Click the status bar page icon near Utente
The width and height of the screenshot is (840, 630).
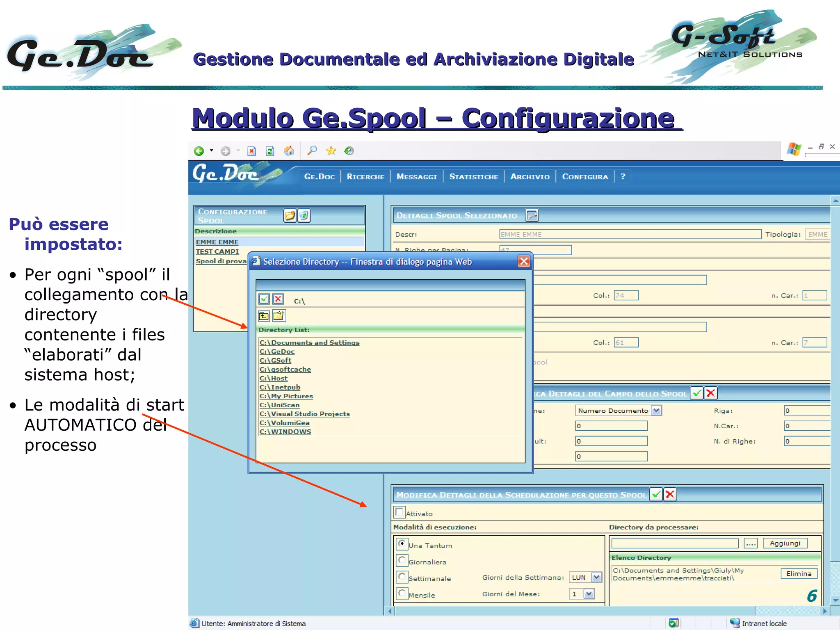click(194, 623)
